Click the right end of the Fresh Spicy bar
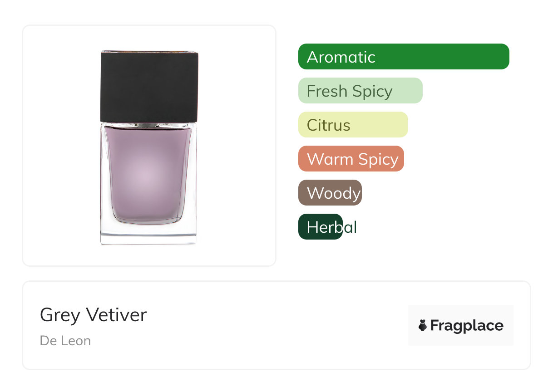The image size is (553, 392). click(x=417, y=91)
